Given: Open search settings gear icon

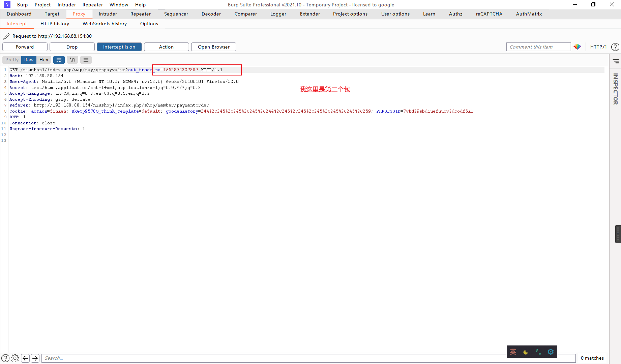Looking at the screenshot, I should pos(15,358).
